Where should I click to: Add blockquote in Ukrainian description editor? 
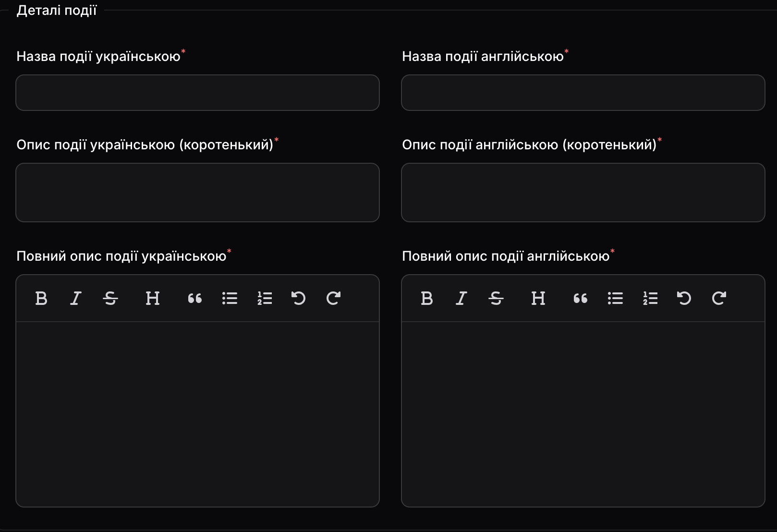(194, 298)
